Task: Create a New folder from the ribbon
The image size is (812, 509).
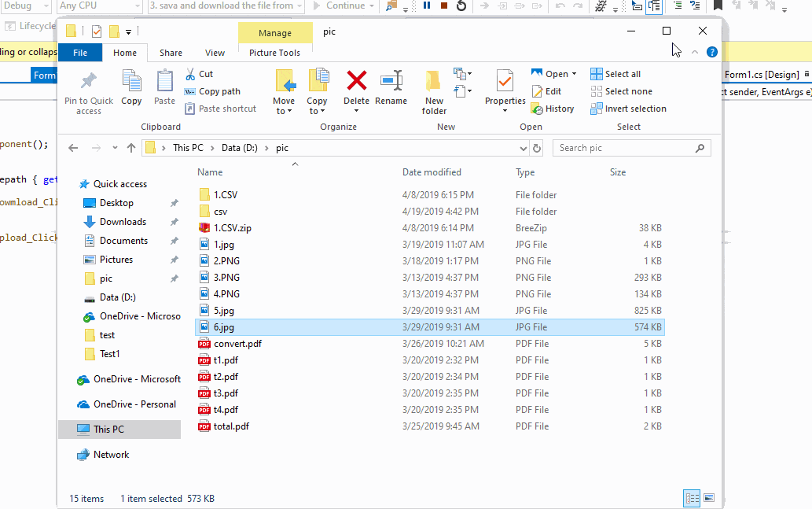Action: pos(434,90)
